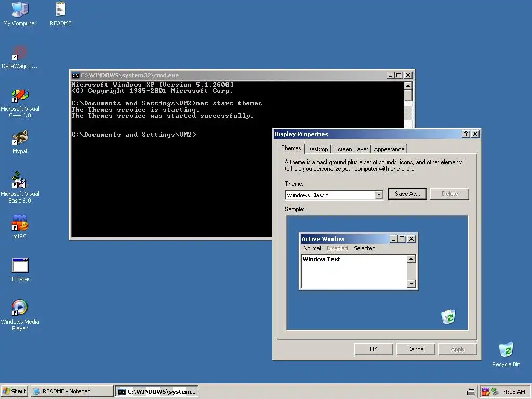Click the disabled Delete button
Viewport: 532px width, 399px height.
(449, 194)
